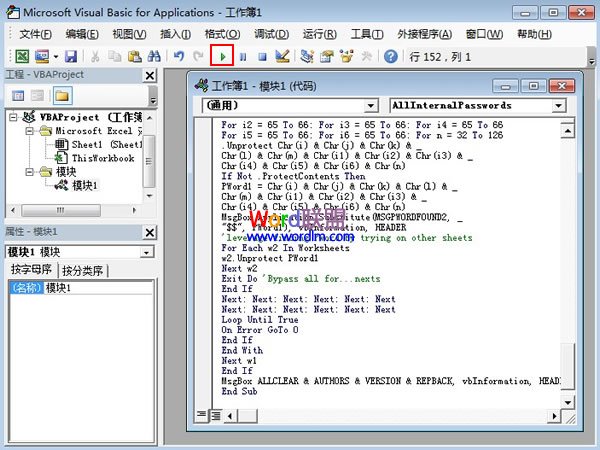
Task: Open the 模块1 模块 object dropdown
Action: coord(146,252)
